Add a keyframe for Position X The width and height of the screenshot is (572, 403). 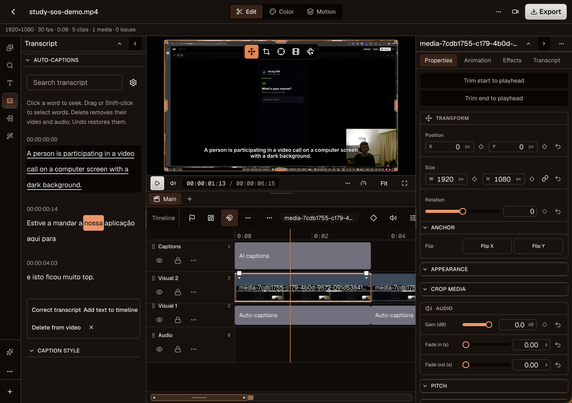481,147
